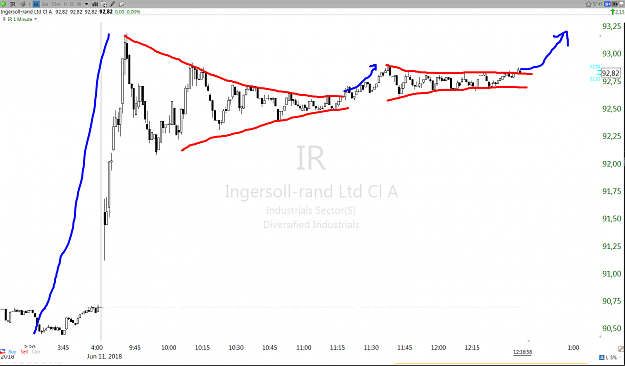Switch to the Daily timeframe
Screen dimensions: 625x366
click(72, 4)
